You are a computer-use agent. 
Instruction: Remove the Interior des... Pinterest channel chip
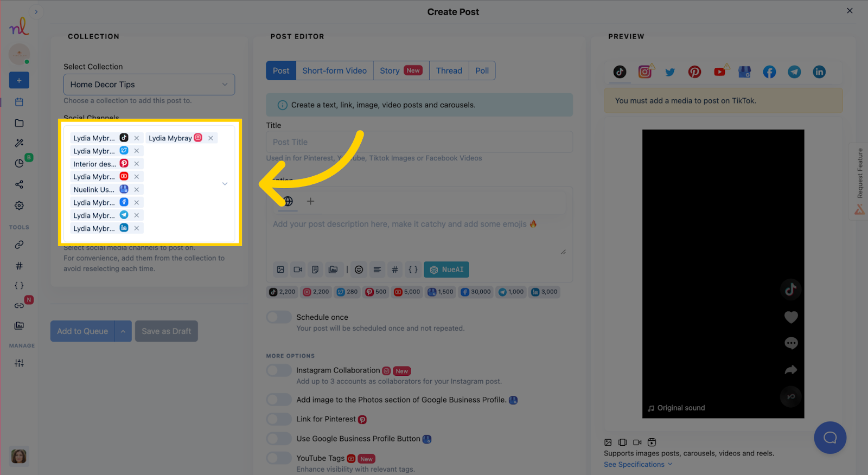[x=137, y=164]
